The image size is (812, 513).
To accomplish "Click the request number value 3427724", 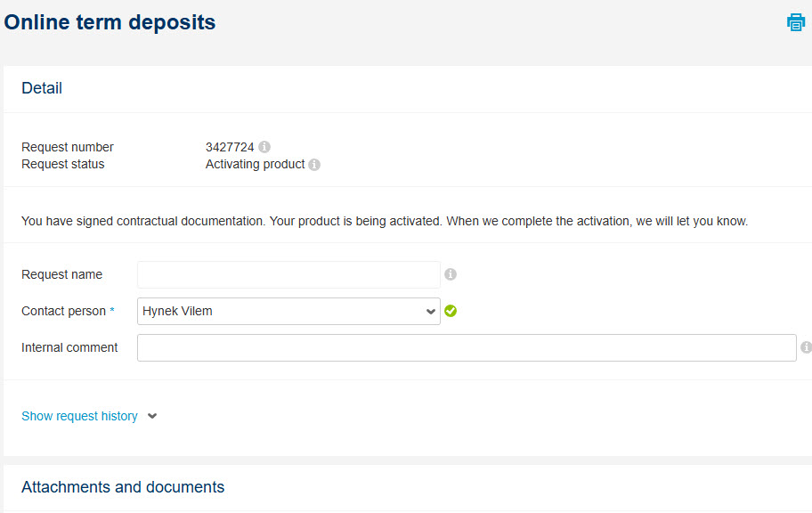I will pyautogui.click(x=230, y=147).
